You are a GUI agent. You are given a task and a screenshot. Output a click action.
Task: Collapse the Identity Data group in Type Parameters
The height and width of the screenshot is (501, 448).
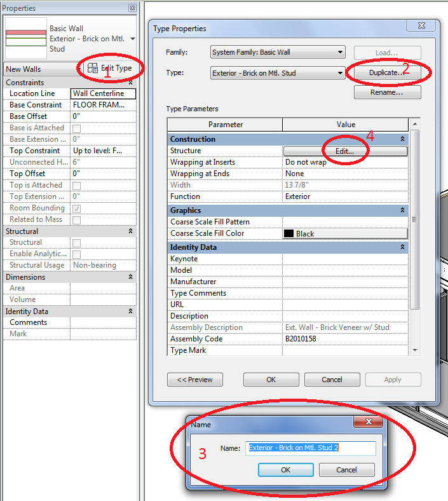click(x=402, y=247)
